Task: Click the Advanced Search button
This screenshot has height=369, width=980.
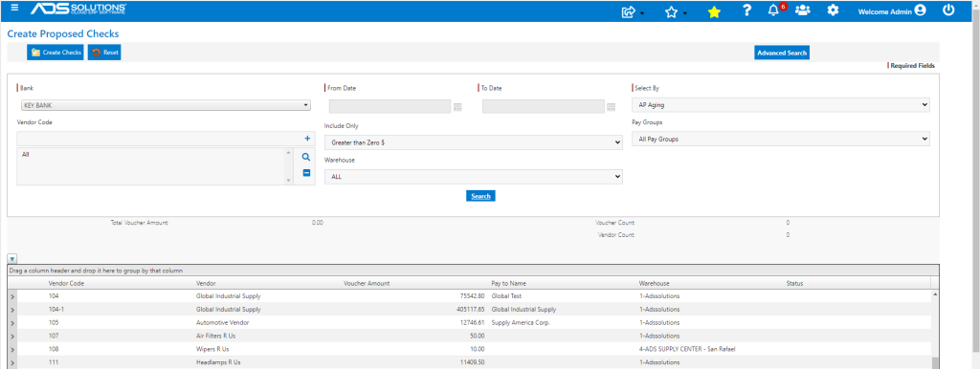Action: [782, 54]
